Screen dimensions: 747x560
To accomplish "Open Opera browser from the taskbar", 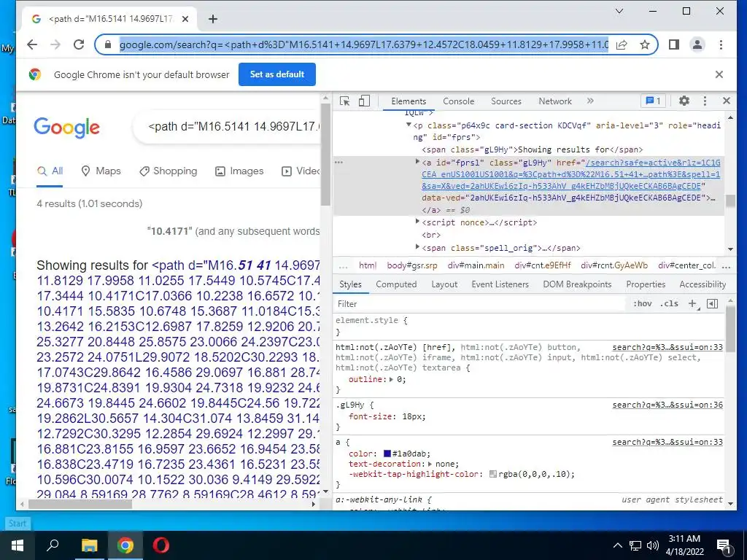I will tap(160, 545).
